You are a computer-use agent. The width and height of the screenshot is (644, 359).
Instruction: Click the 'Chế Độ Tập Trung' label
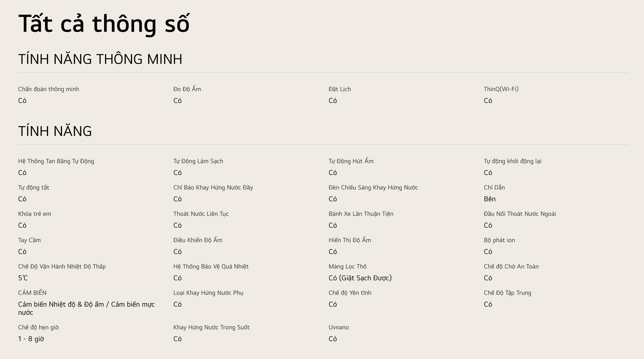[x=507, y=293]
